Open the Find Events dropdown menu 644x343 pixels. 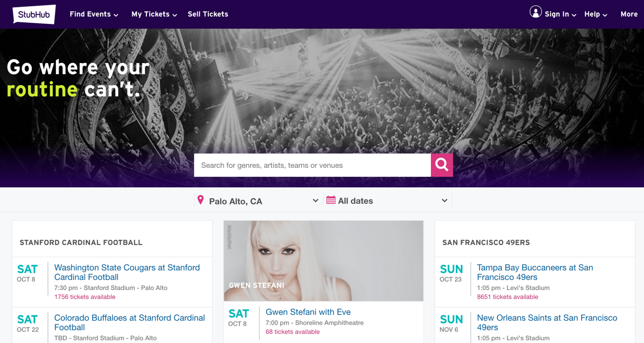tap(94, 14)
